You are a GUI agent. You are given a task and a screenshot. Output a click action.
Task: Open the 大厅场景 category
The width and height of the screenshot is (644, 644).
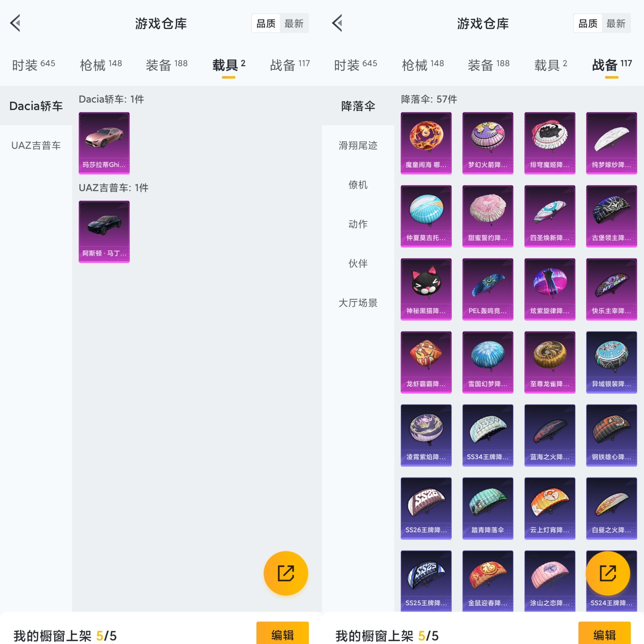coord(358,303)
